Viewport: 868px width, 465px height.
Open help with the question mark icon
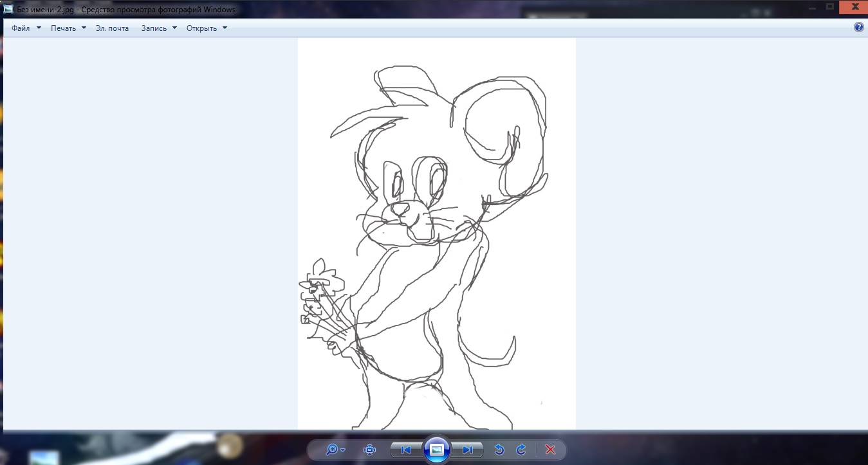[858, 28]
